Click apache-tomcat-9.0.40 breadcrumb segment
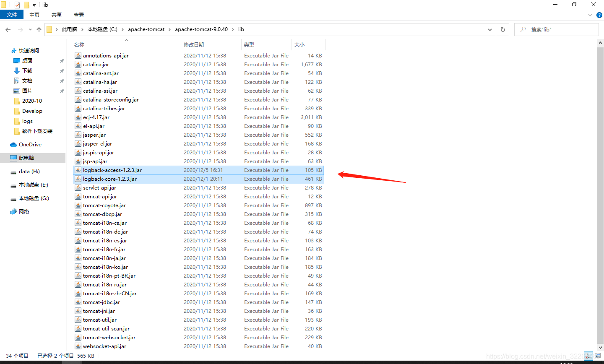This screenshot has height=364, width=604. coord(201,29)
